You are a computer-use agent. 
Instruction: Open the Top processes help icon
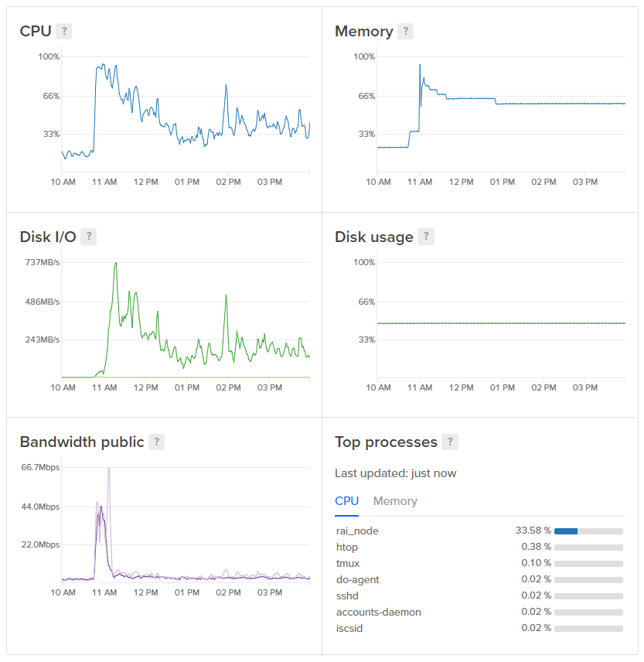[x=450, y=442]
